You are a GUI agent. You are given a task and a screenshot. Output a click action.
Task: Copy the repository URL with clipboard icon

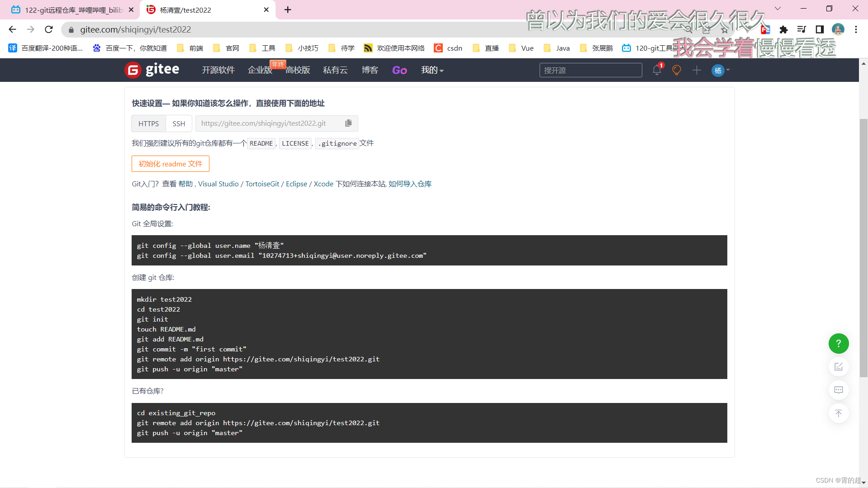(348, 123)
